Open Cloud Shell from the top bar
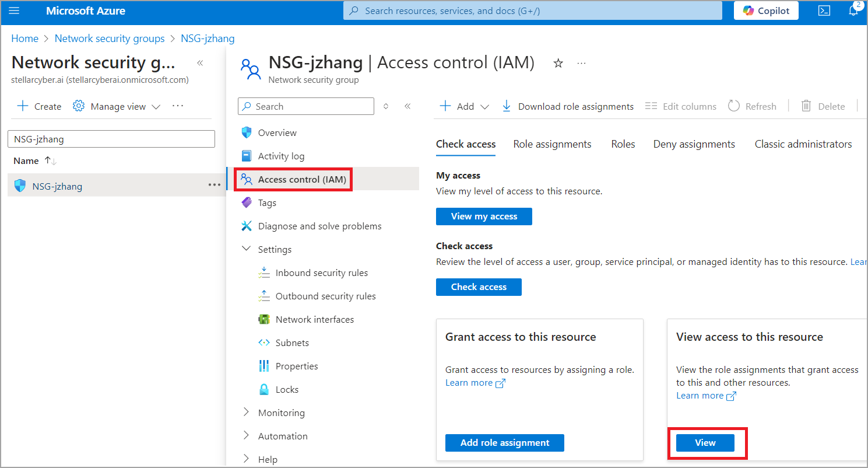Image resolution: width=868 pixels, height=468 pixels. point(824,11)
